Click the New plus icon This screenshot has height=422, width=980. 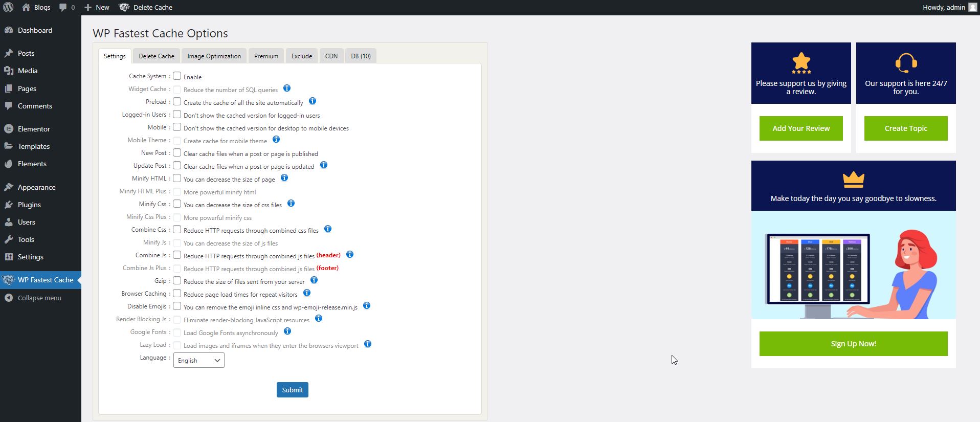coord(88,7)
